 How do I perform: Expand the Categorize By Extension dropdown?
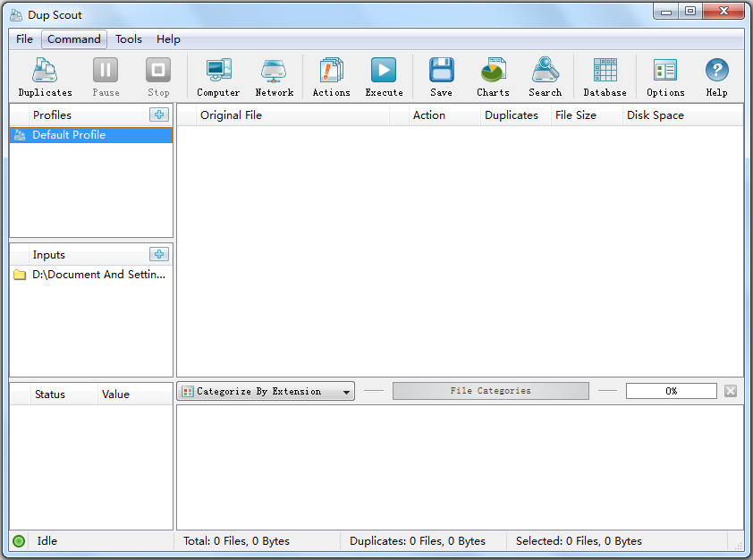point(266,391)
